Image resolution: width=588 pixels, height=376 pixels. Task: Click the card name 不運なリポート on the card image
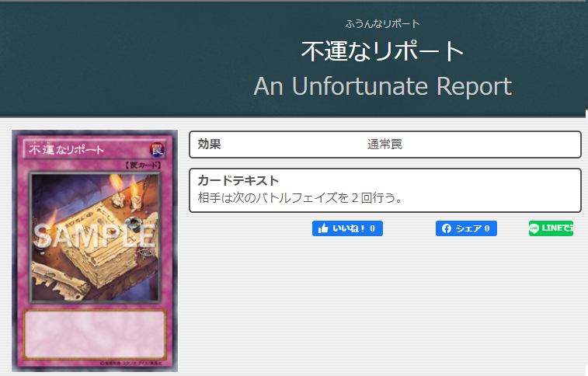coord(66,150)
